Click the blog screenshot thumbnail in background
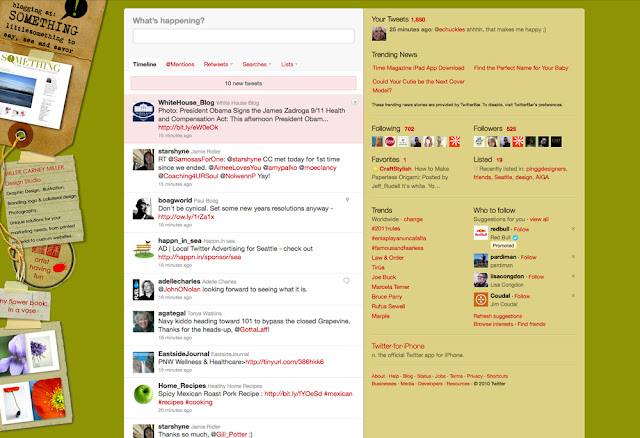The height and width of the screenshot is (438, 640). click(x=34, y=90)
